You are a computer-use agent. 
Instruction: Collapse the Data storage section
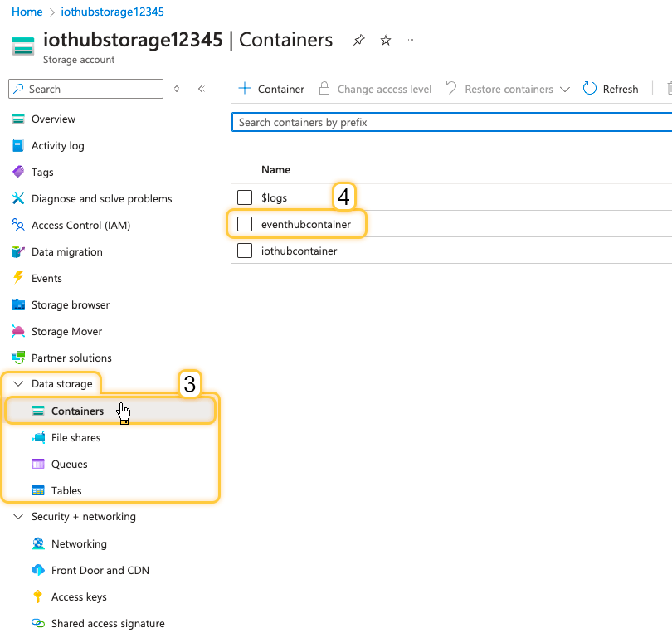[18, 384]
